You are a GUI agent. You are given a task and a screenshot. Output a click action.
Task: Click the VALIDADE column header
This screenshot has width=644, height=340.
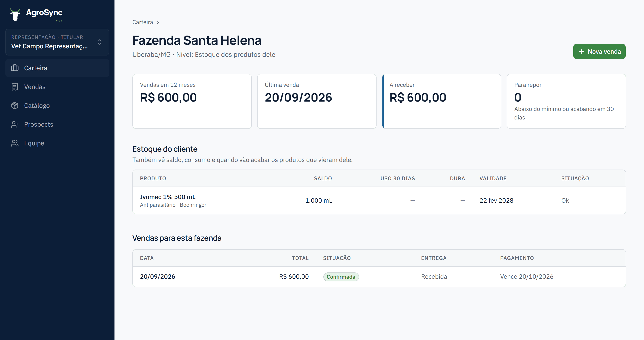(493, 178)
